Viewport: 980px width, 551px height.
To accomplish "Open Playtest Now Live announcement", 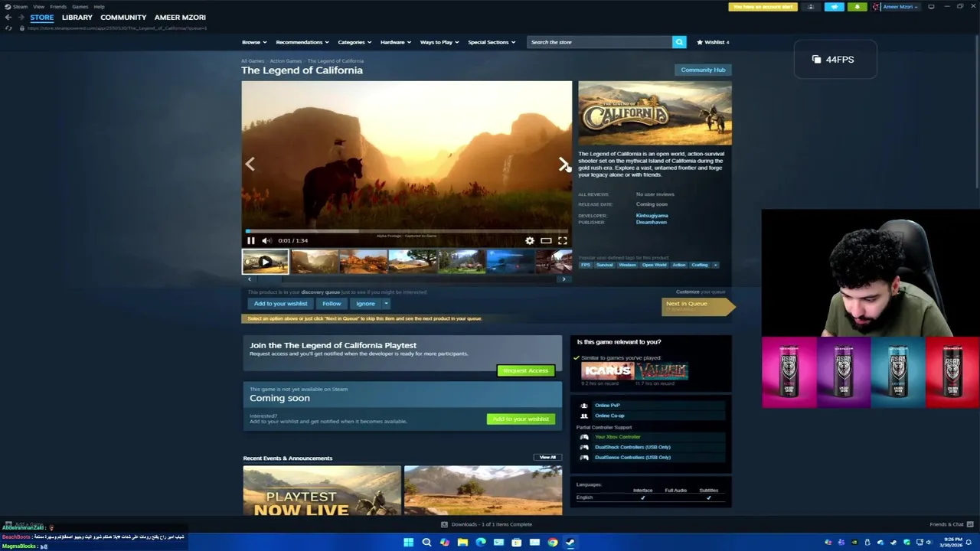I will (322, 491).
